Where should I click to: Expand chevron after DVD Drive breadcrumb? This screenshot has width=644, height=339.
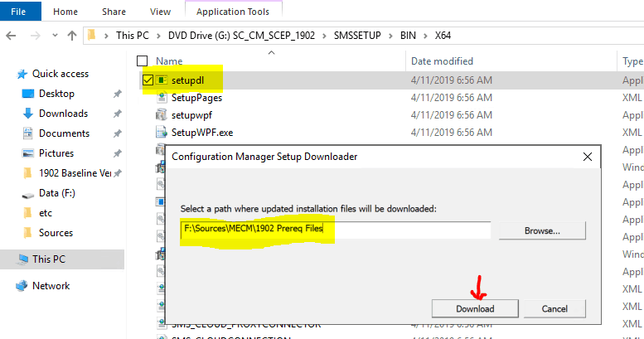pos(324,36)
